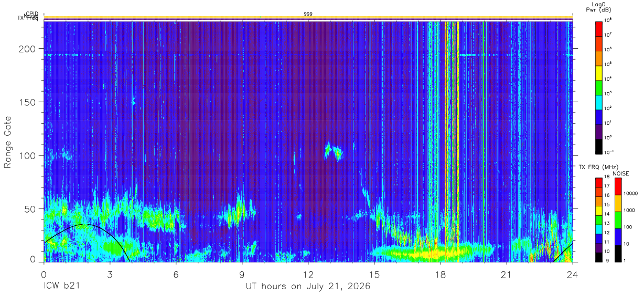Click the '3' tick on the UT hours axis
Viewport: 644px width, 297px height.
110,274
